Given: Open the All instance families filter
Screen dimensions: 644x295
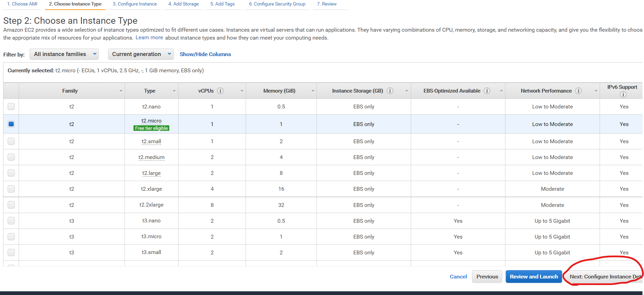Looking at the screenshot, I should 64,54.
